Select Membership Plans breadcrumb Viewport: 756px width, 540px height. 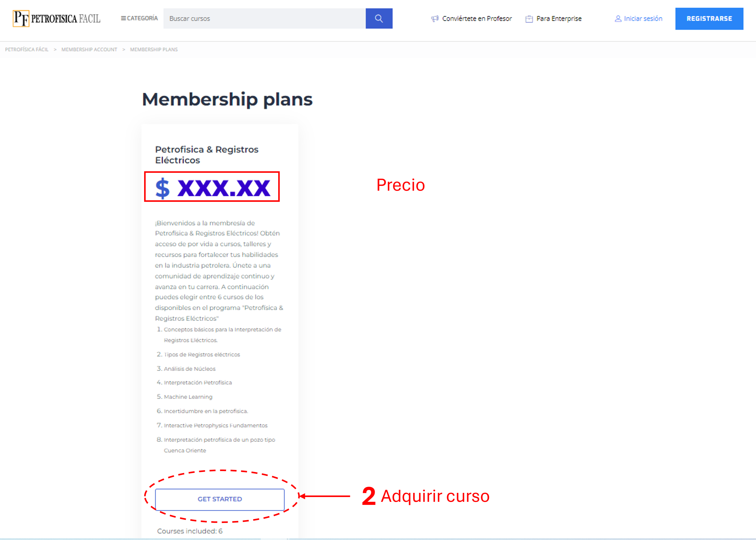(154, 50)
